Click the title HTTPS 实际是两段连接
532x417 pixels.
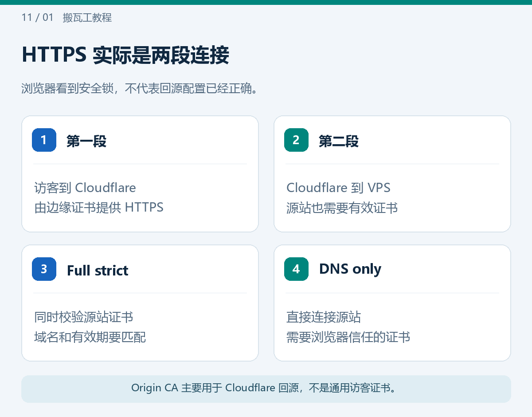(125, 55)
